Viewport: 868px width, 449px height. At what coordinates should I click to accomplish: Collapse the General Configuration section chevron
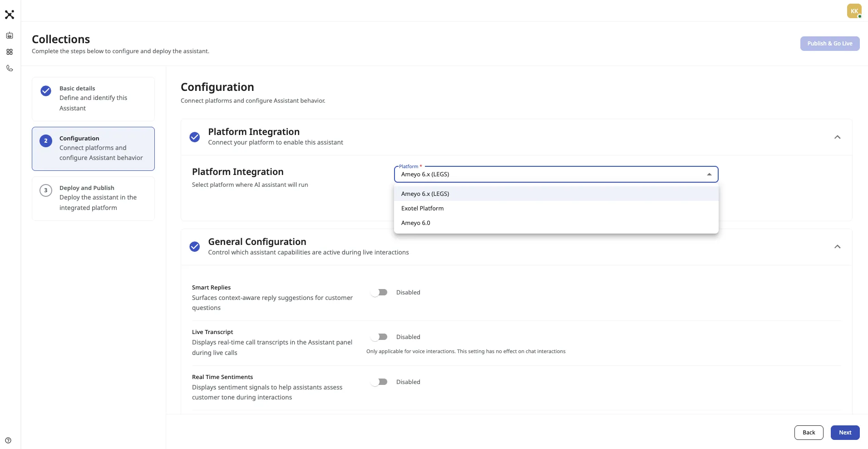tap(838, 247)
